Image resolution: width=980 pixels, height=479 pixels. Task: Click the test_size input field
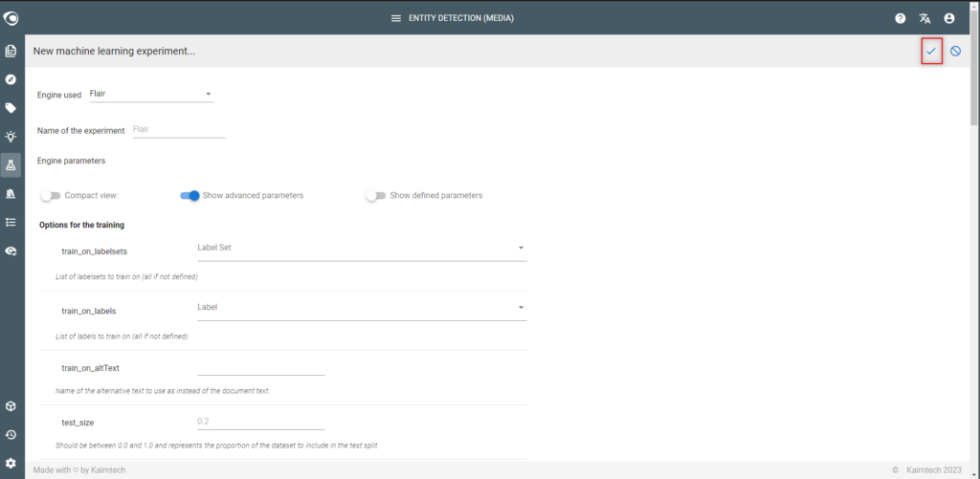261,422
